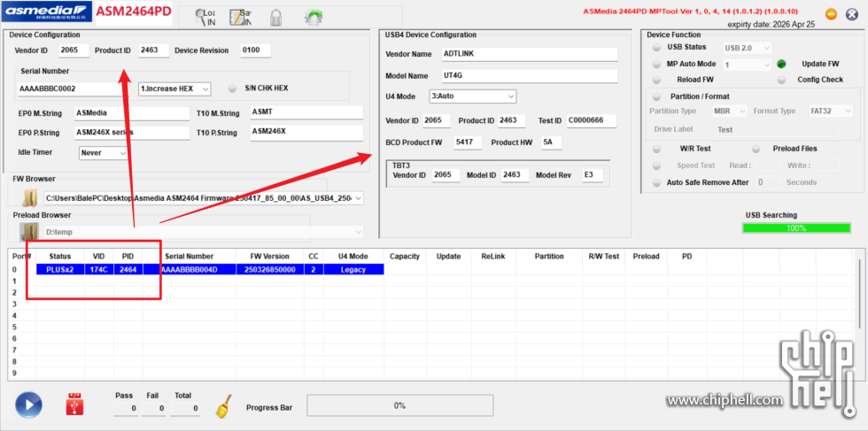Viewport: 868px width, 431px height.
Task: Click the Serial Number AAAABBBC0002 field
Action: [x=73, y=89]
